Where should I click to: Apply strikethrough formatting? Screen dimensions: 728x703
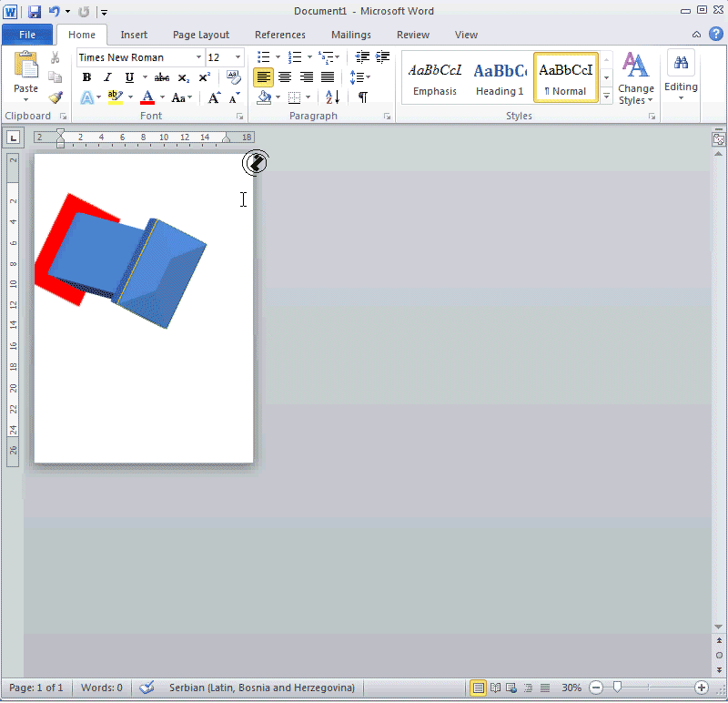[x=162, y=77]
